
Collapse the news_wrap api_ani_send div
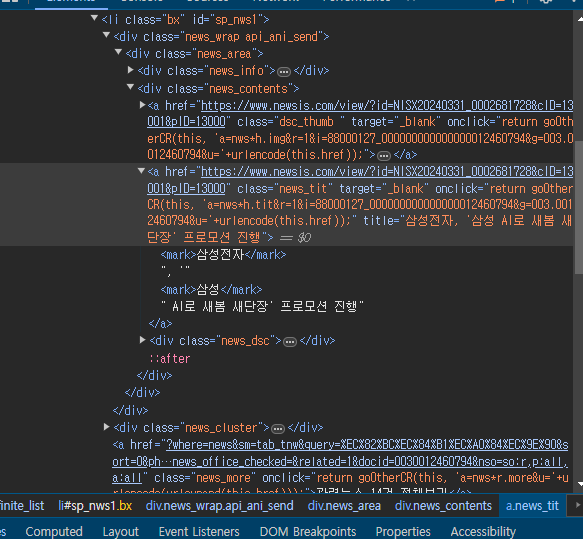[106, 35]
